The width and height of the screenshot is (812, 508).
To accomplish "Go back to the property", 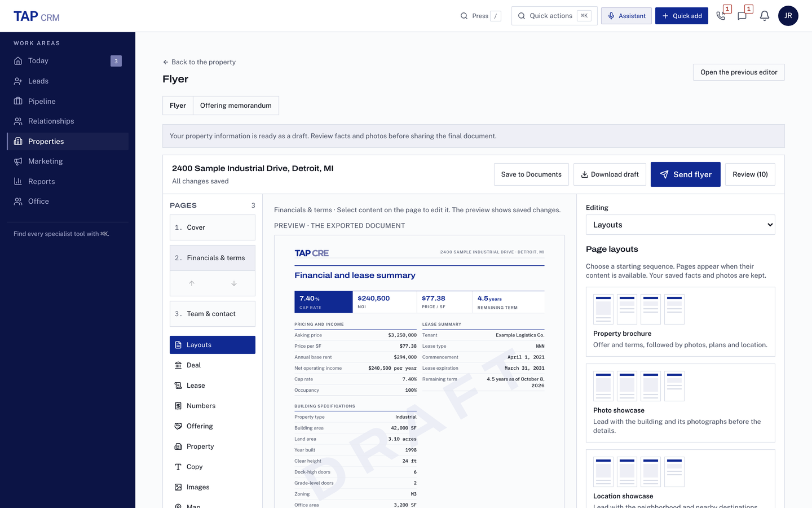I will pyautogui.click(x=199, y=62).
